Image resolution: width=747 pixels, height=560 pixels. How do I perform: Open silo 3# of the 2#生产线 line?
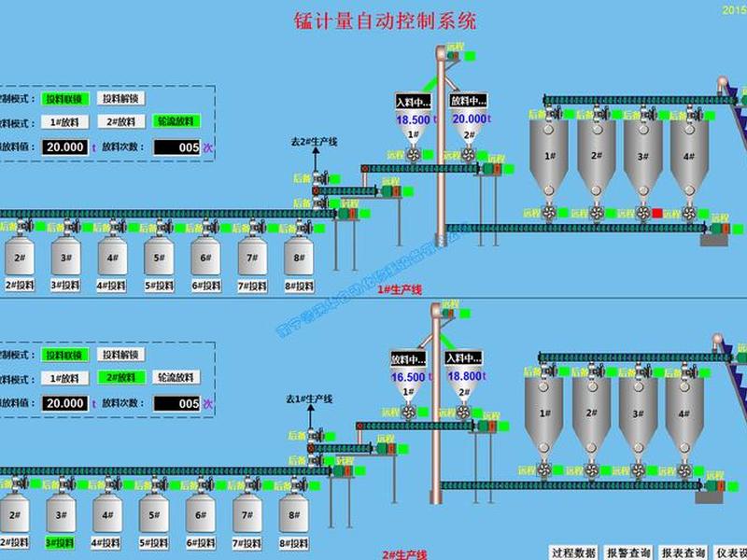click(x=638, y=414)
